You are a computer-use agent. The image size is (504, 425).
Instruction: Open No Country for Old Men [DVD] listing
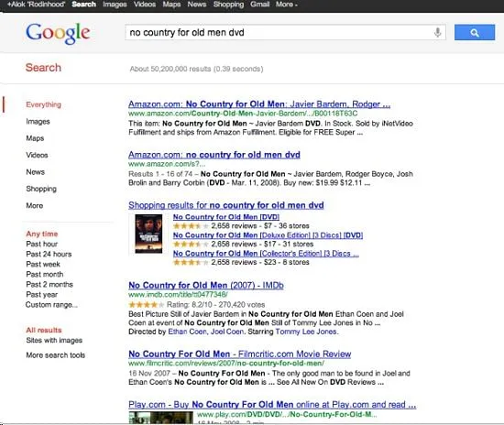[226, 217]
